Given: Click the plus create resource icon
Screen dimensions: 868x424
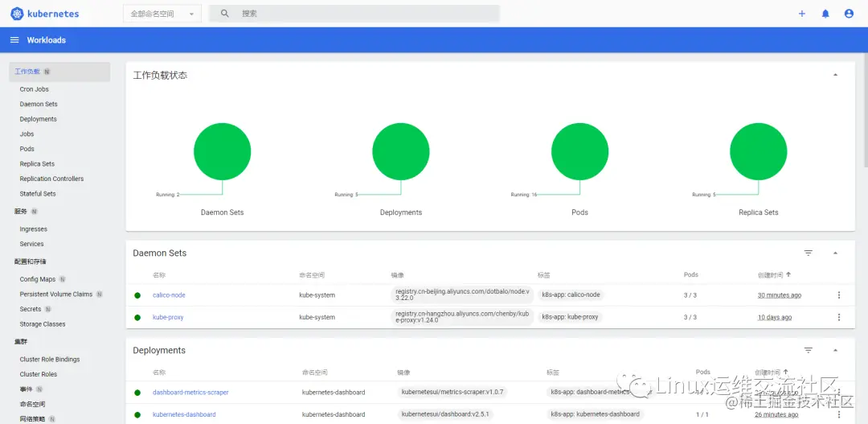Looking at the screenshot, I should coord(801,14).
